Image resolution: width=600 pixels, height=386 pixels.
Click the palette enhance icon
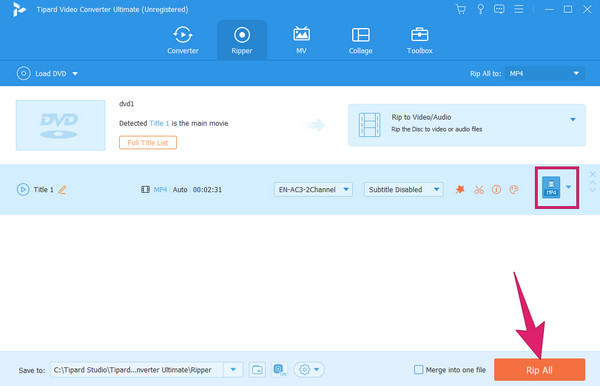click(514, 189)
